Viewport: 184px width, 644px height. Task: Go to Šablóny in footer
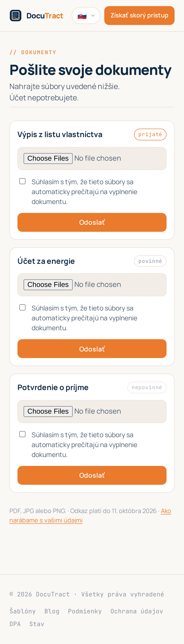point(22,611)
